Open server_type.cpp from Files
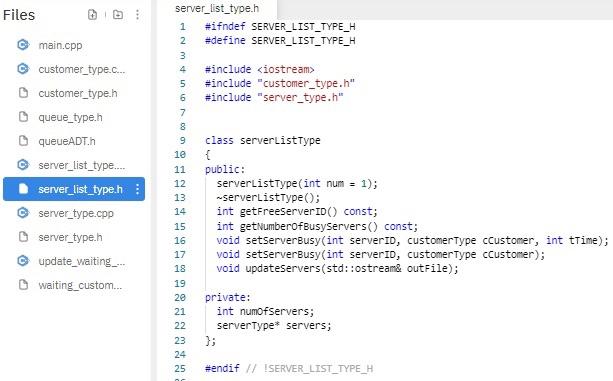The width and height of the screenshot is (613, 381). point(76,213)
